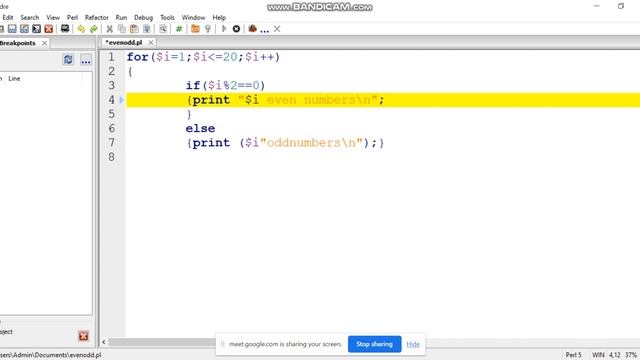Click the Hide link on sharing bar
The width and height of the screenshot is (640, 360).
[x=413, y=344]
